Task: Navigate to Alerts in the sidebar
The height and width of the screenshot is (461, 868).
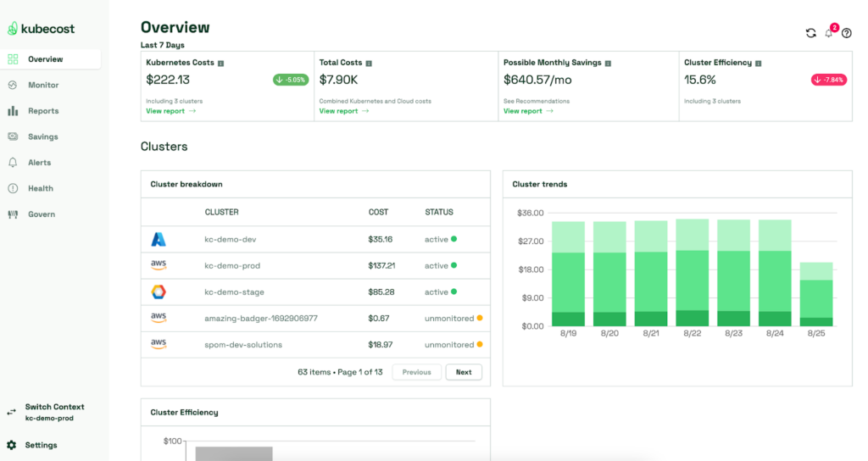Action: [x=39, y=163]
